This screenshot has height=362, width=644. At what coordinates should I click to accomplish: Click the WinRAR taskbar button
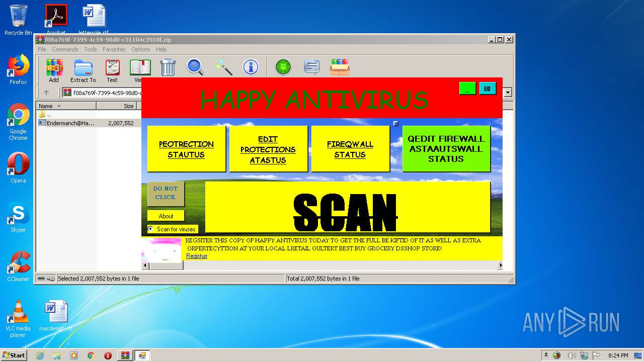point(125,355)
